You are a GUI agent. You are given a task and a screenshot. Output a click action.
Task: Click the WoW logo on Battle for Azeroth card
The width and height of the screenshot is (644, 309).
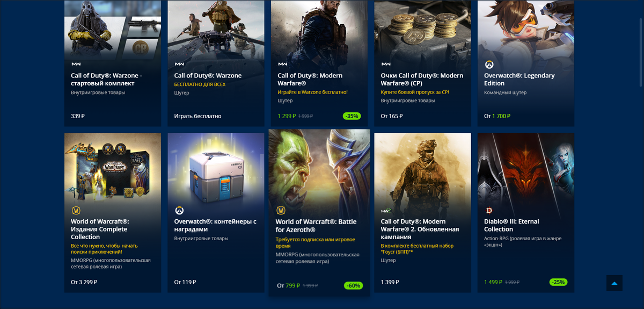(280, 210)
